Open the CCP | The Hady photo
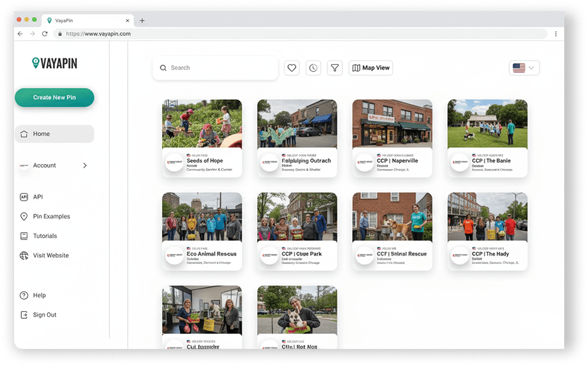 point(487,217)
